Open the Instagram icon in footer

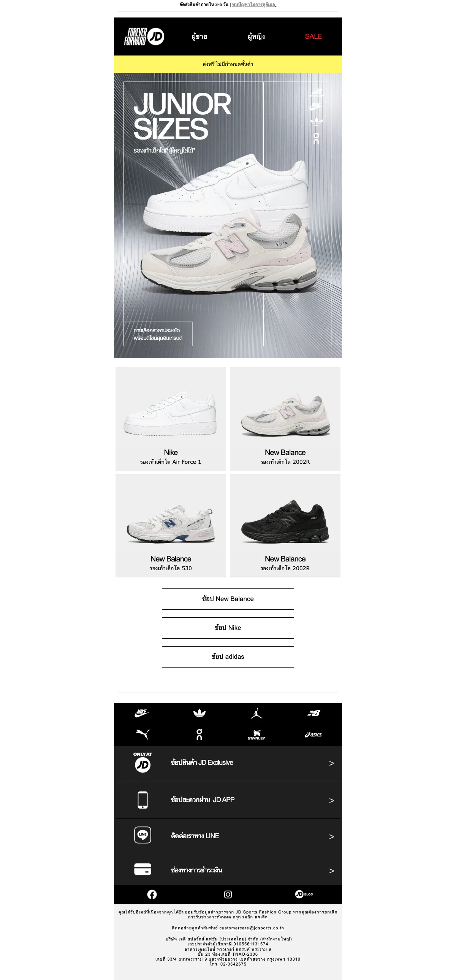[228, 894]
